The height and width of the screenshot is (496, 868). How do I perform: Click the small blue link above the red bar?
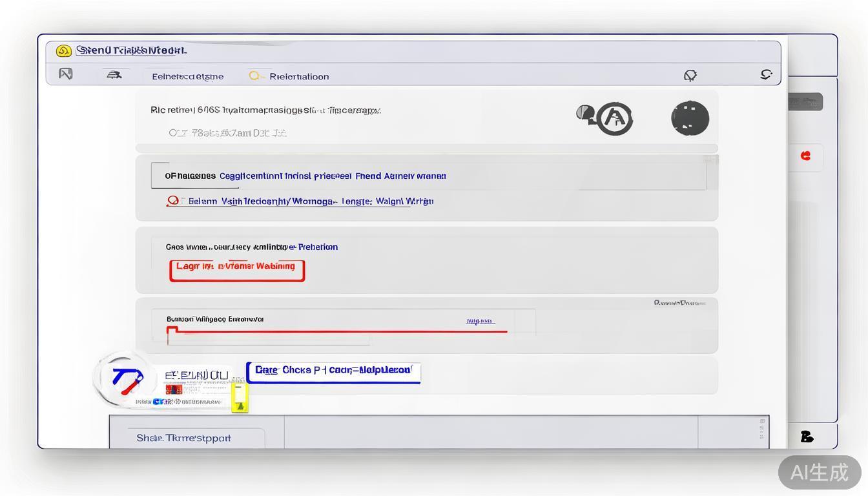(480, 321)
